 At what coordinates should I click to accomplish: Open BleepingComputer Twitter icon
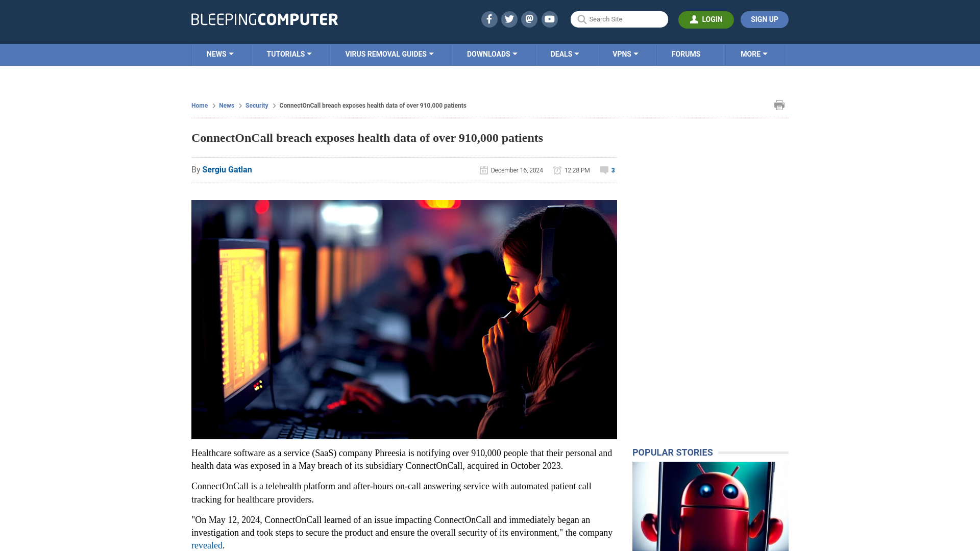509,19
